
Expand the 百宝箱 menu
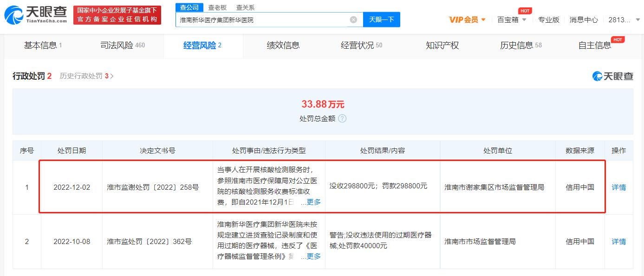(512, 19)
